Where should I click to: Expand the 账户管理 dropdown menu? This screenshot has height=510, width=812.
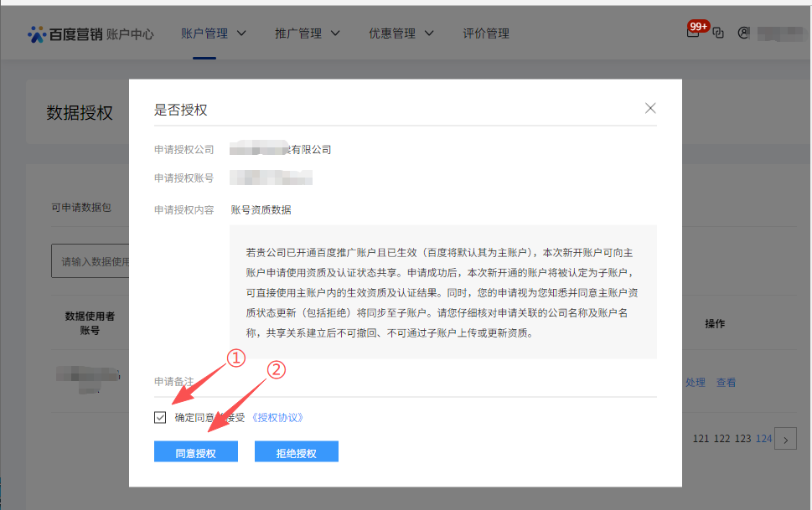[x=214, y=33]
